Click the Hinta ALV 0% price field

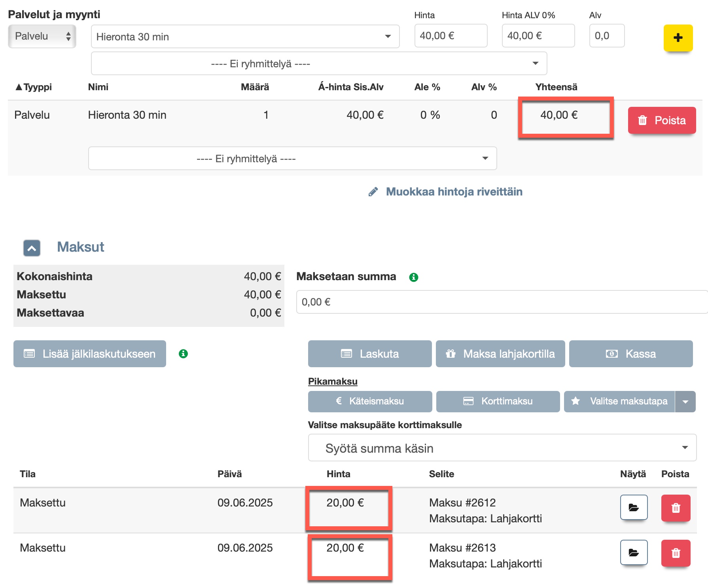pyautogui.click(x=538, y=36)
